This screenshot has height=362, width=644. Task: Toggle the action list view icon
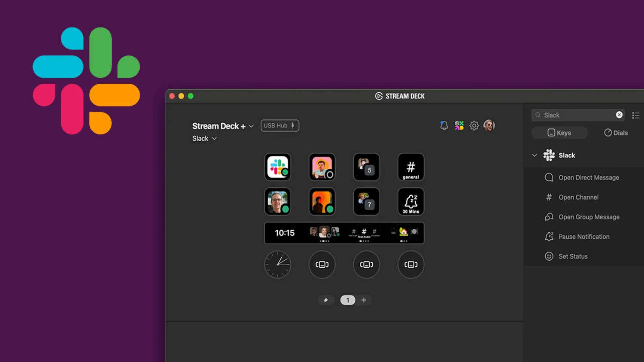[636, 115]
